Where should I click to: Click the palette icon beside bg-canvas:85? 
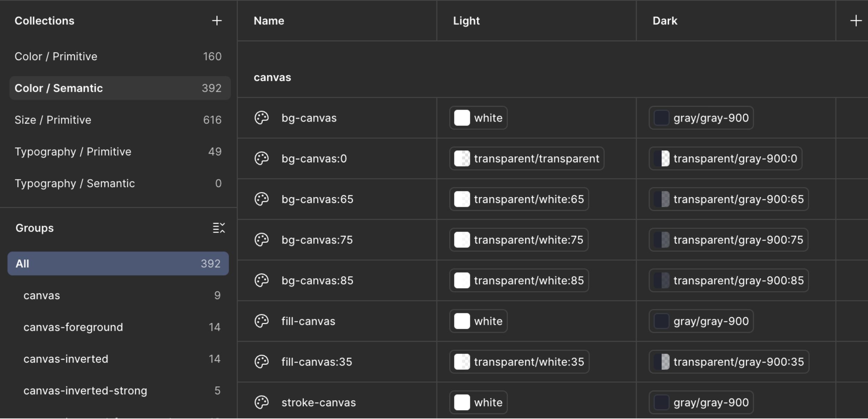[x=261, y=280]
